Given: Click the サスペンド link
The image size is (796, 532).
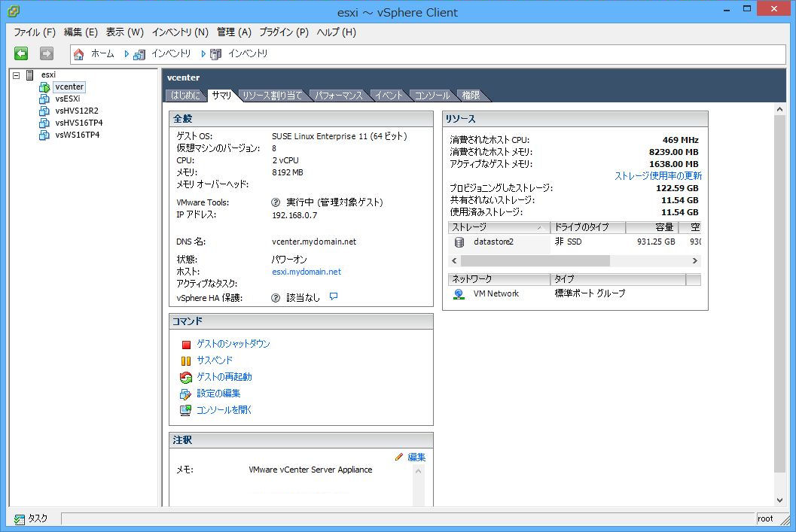Looking at the screenshot, I should click(x=215, y=360).
